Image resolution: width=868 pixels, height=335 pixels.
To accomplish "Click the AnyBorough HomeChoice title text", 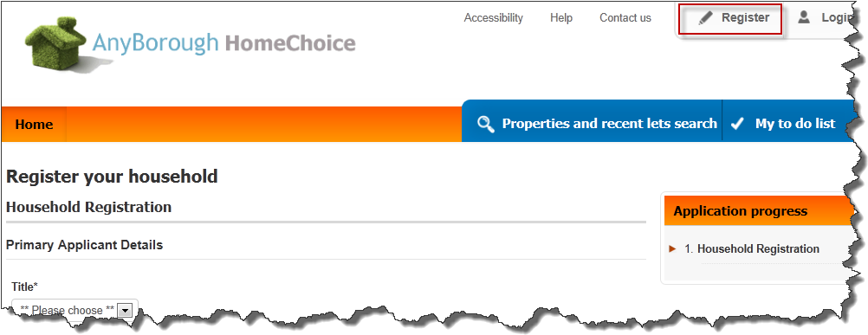I will point(223,43).
